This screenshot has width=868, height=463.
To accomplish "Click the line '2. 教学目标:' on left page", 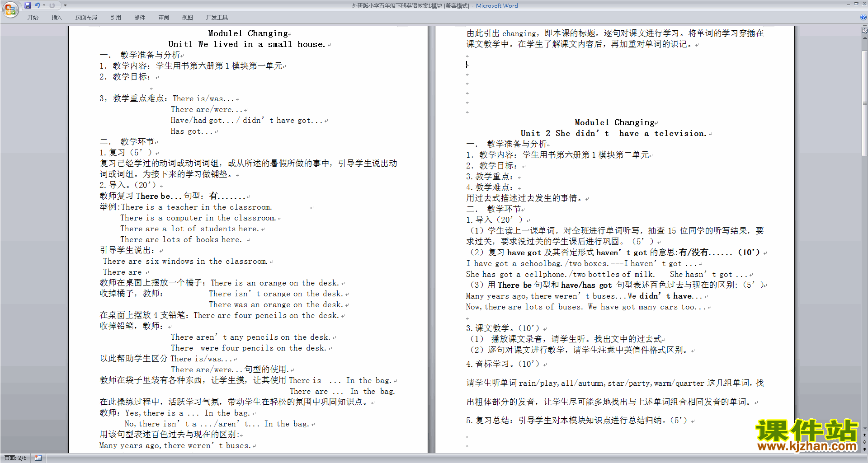I will point(125,77).
